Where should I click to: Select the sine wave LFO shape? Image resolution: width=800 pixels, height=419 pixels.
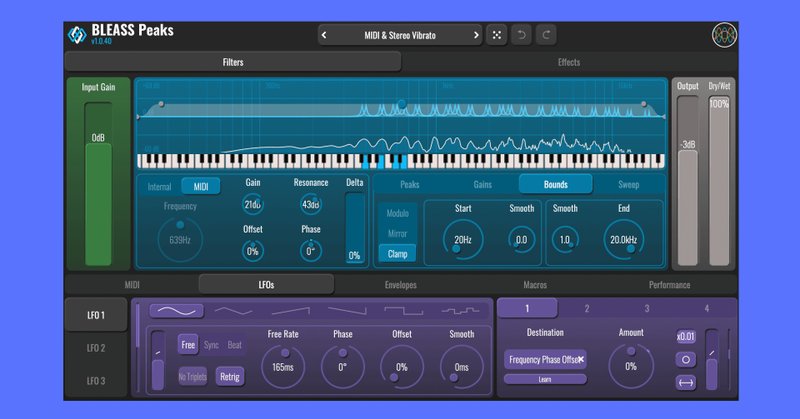pyautogui.click(x=173, y=311)
